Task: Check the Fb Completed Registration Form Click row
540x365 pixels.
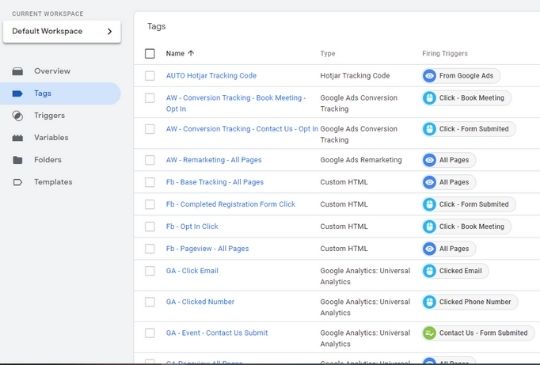Action: [150, 205]
